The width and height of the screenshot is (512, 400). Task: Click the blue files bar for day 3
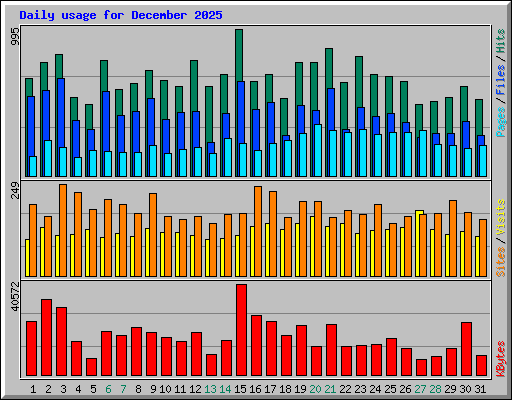tap(61, 113)
